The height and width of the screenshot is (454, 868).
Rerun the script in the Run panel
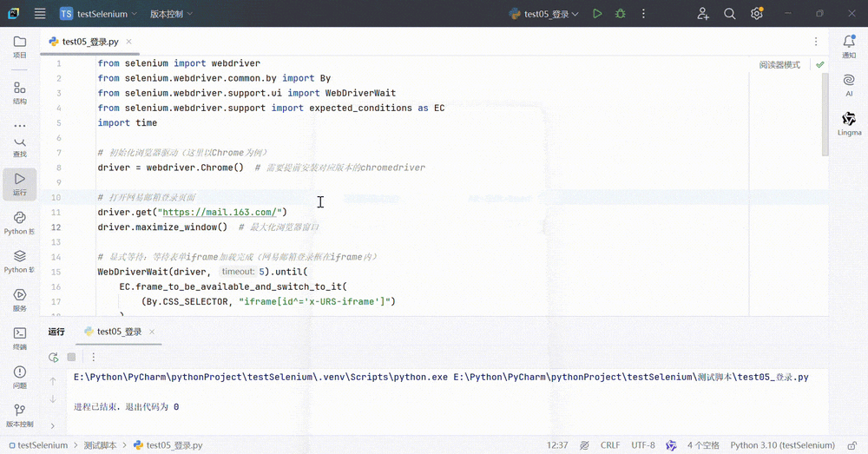(53, 357)
